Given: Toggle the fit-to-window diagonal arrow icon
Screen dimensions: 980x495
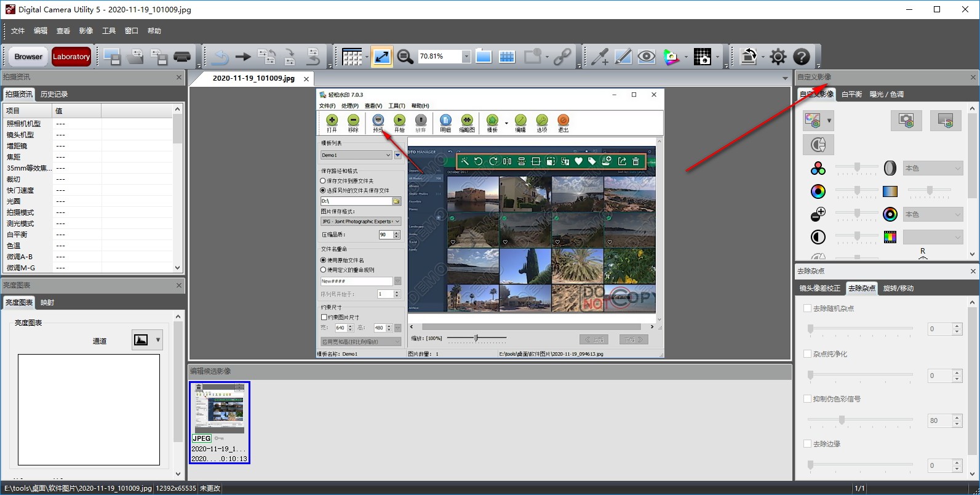Looking at the screenshot, I should click(381, 57).
